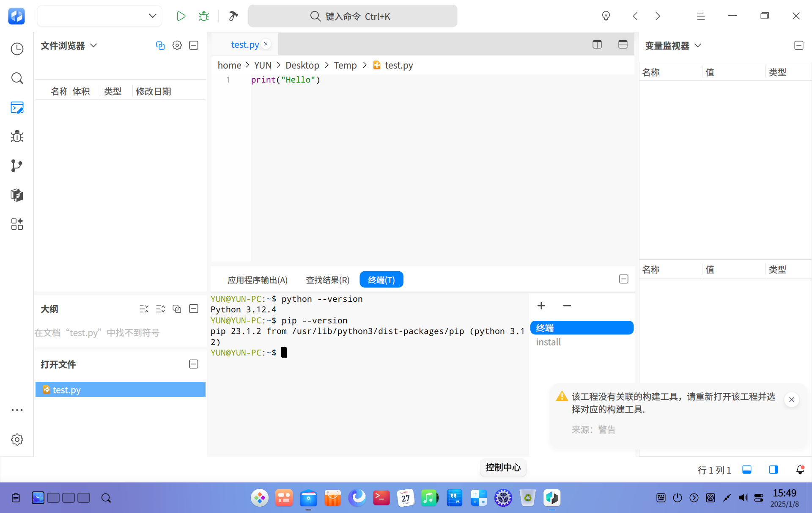Click Desktop in the breadcrumb path
The image size is (812, 513).
(x=302, y=65)
